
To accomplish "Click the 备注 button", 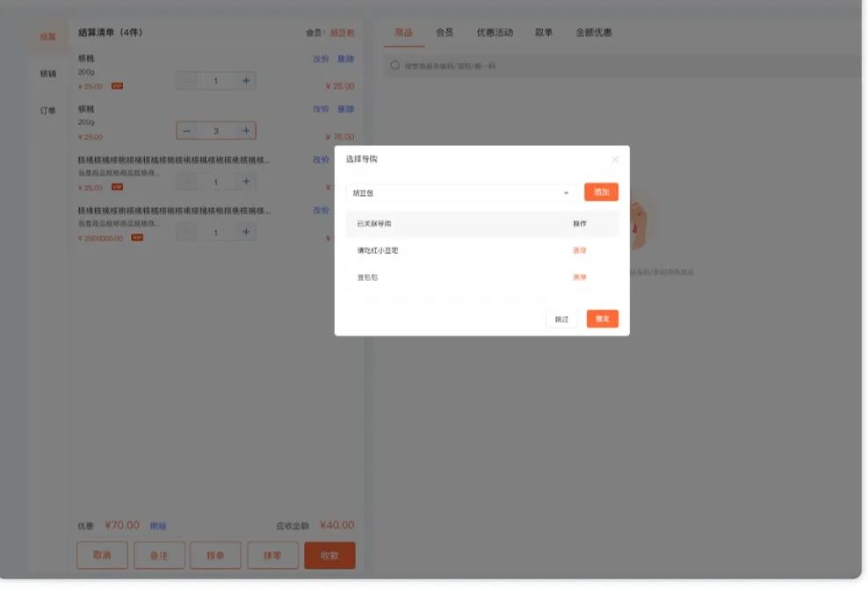I will [x=159, y=555].
